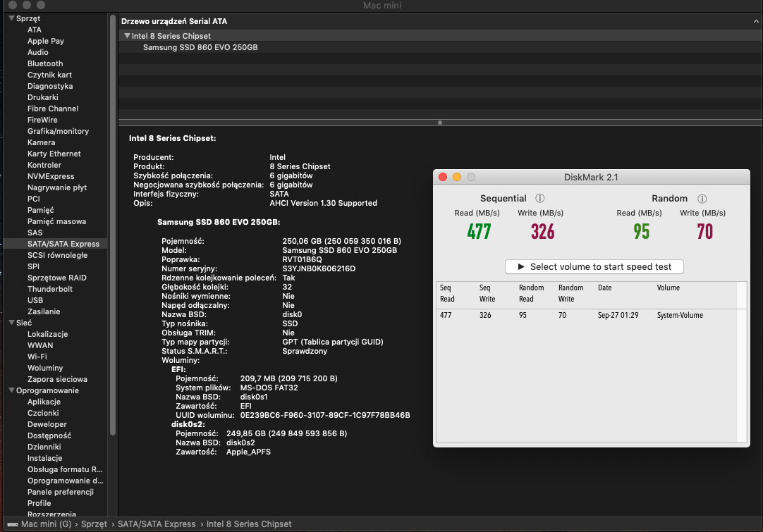Click SATA/SATA Express in the path bar
The image size is (763, 532).
[x=157, y=524]
